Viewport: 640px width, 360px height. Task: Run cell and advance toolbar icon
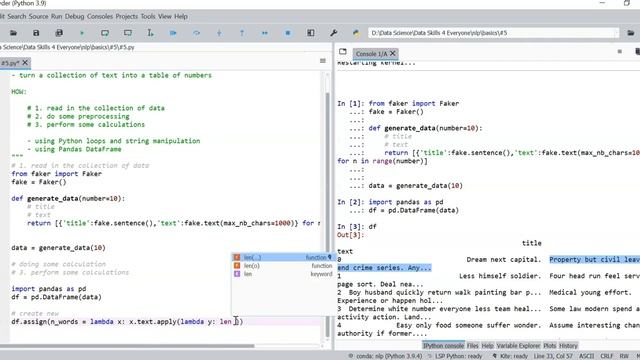click(x=128, y=33)
